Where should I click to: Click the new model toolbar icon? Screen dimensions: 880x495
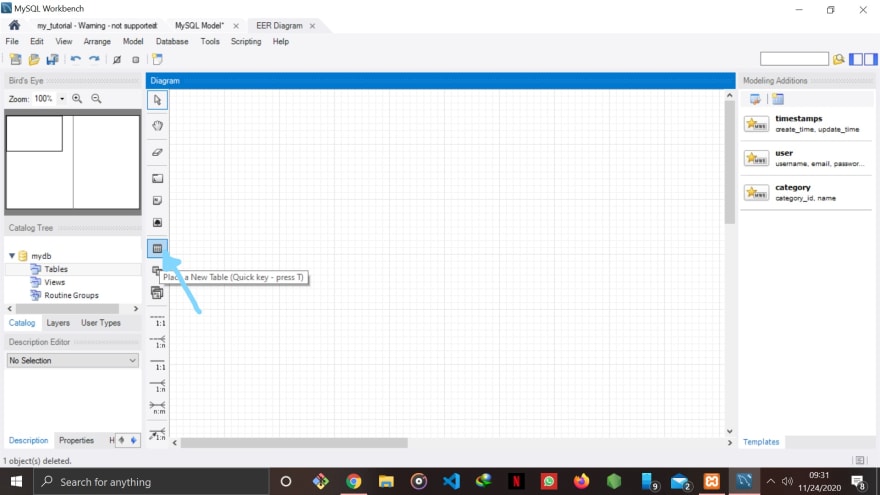coord(16,59)
